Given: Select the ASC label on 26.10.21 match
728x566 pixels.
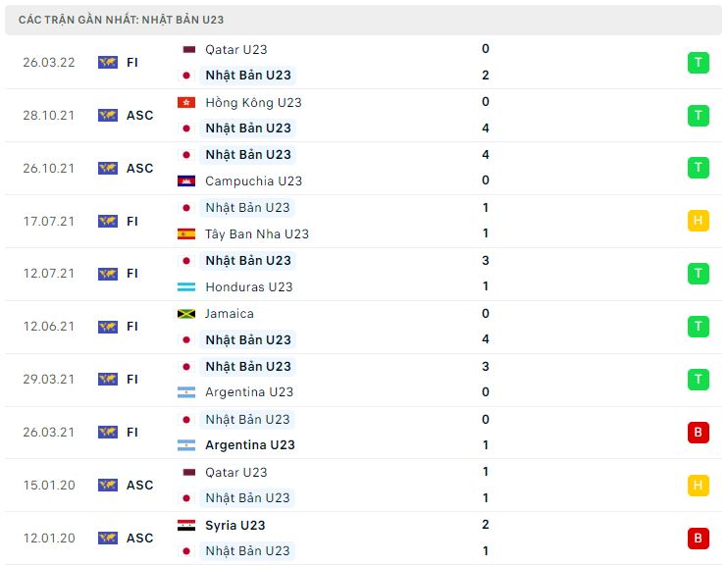Looking at the screenshot, I should tap(139, 168).
